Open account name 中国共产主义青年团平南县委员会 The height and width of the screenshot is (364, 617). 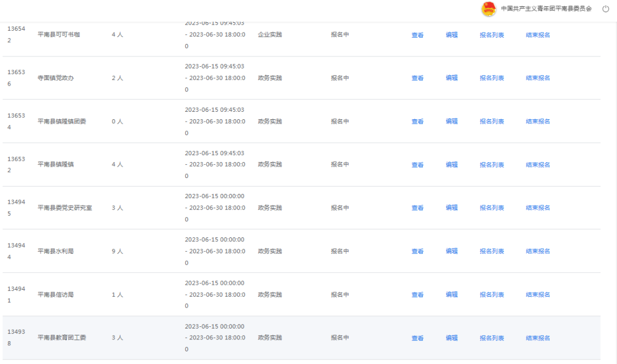[546, 9]
